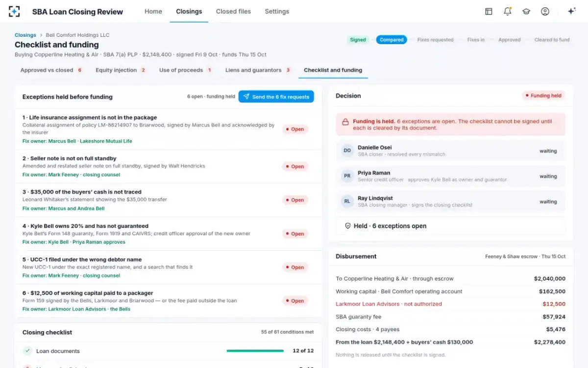Image resolution: width=588 pixels, height=368 pixels.
Task: Launch the sparkle assistant icon
Action: (571, 11)
